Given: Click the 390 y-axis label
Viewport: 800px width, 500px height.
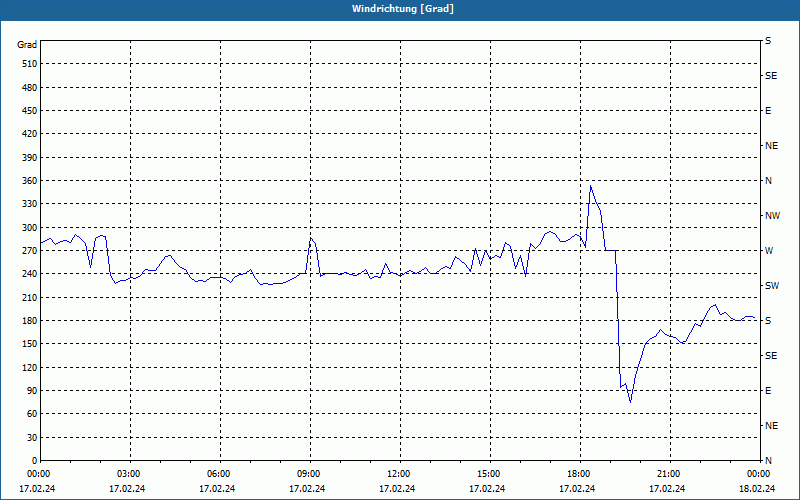Looking at the screenshot, I should 30,158.
